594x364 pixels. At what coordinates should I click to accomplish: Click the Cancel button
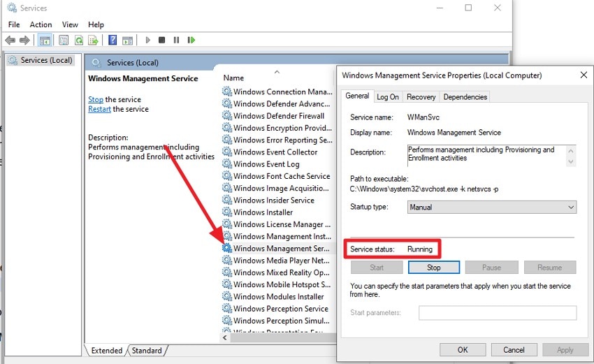tap(514, 349)
